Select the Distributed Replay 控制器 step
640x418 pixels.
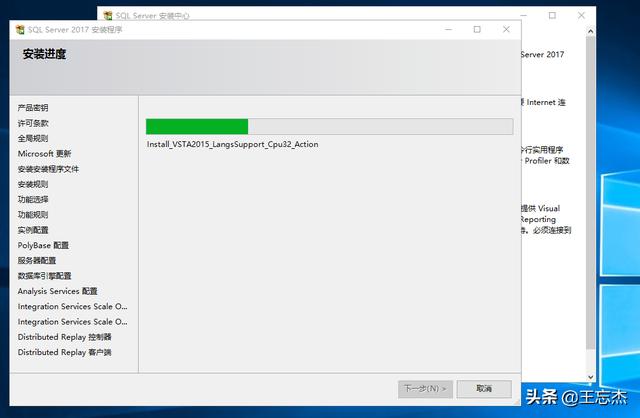pyautogui.click(x=64, y=337)
